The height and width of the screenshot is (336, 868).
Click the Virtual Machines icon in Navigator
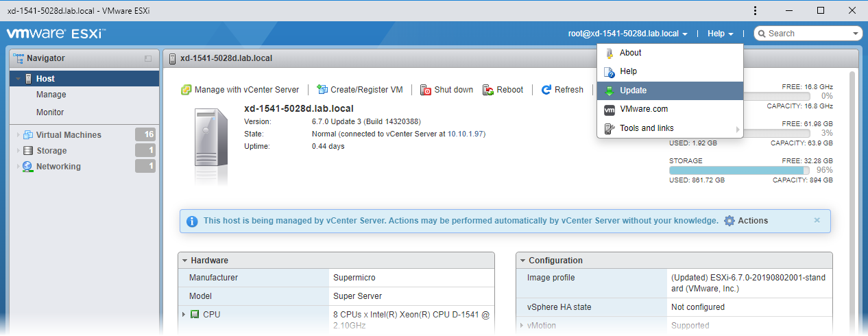pos(28,135)
